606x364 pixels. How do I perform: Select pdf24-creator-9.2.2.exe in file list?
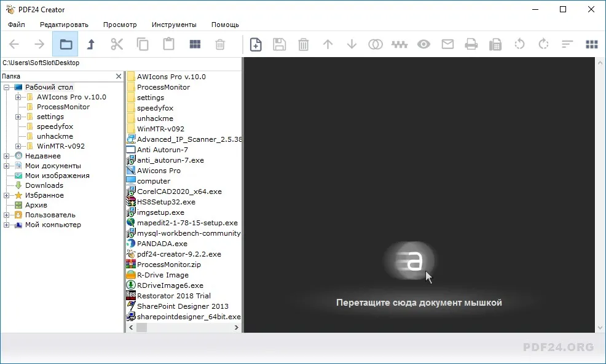click(179, 254)
